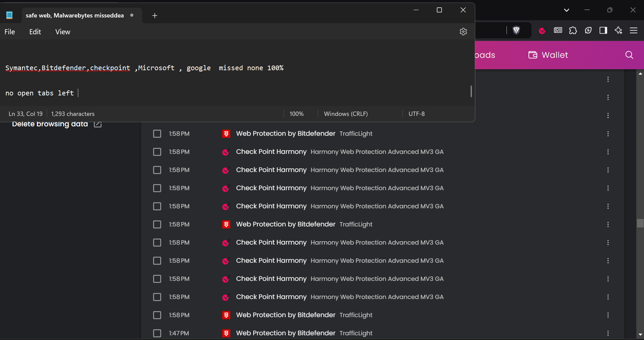The height and width of the screenshot is (340, 644).
Task: Open three-dot menu of the topmost Check Point Harmony entry
Action: [x=608, y=152]
